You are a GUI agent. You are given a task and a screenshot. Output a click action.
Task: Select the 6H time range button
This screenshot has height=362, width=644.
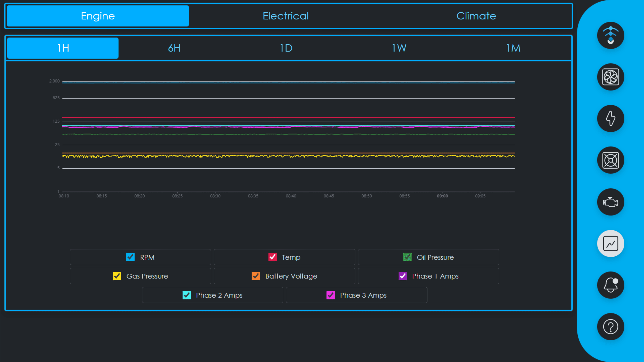click(174, 48)
